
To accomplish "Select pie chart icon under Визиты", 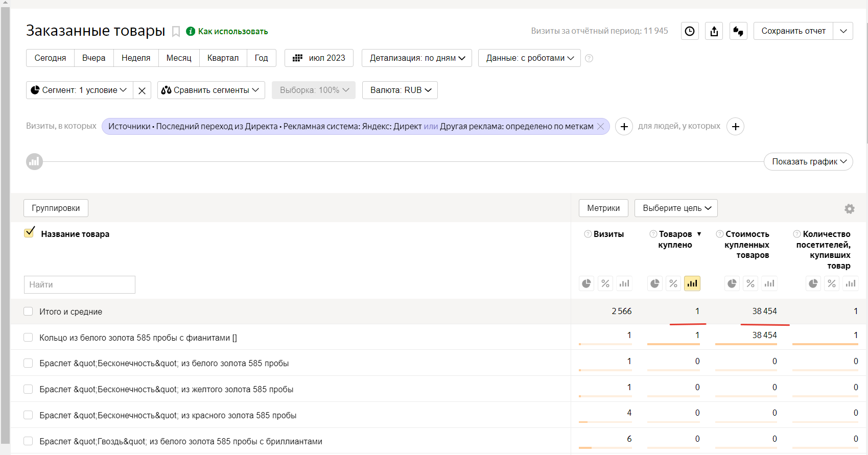I will 587,283.
